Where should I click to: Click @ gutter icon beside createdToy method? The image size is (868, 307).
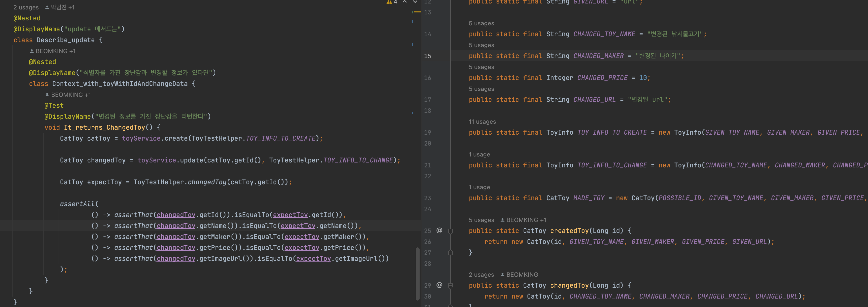tap(439, 230)
